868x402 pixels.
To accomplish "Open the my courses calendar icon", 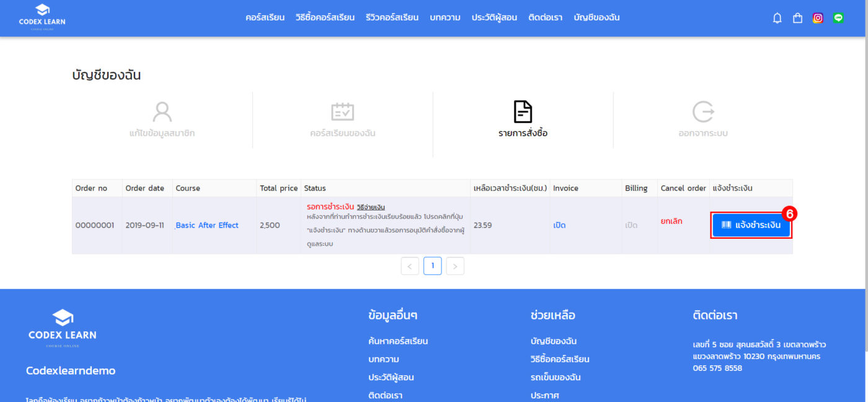I will click(x=342, y=112).
